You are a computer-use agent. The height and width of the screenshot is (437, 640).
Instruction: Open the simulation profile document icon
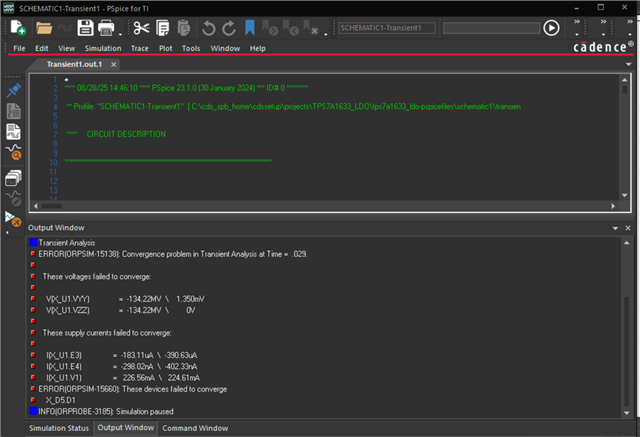pyautogui.click(x=13, y=111)
